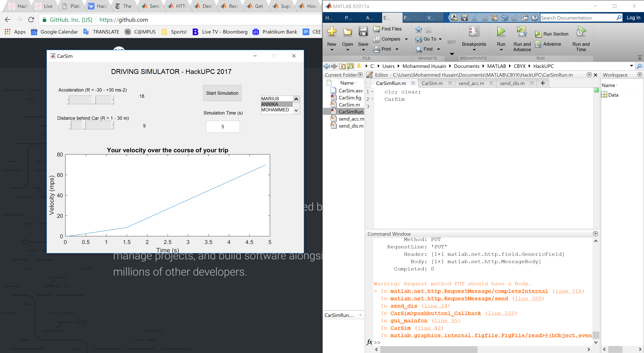Open the Go To dropdown
The height and width of the screenshot is (353, 644).
(x=440, y=39)
